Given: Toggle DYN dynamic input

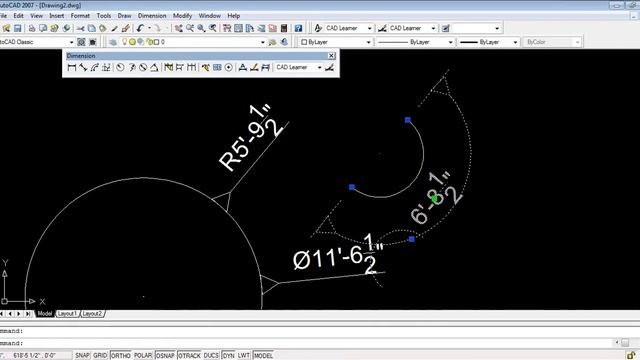Looking at the screenshot, I should tap(228, 356).
